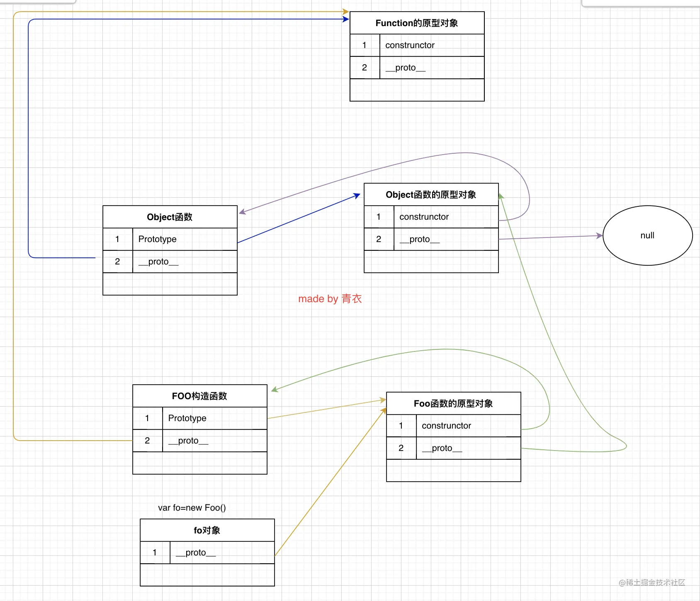700x601 pixels.
Task: Click the FOO构造函数 table header
Action: click(199, 396)
